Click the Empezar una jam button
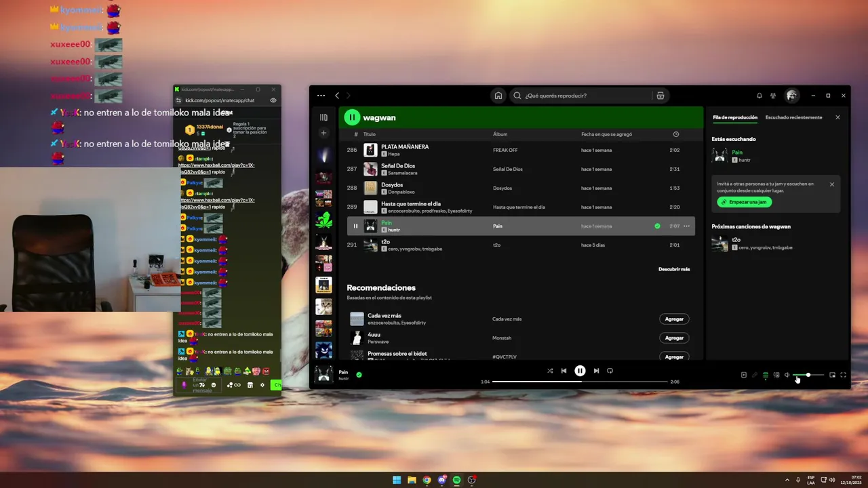This screenshot has width=868, height=488. [745, 202]
